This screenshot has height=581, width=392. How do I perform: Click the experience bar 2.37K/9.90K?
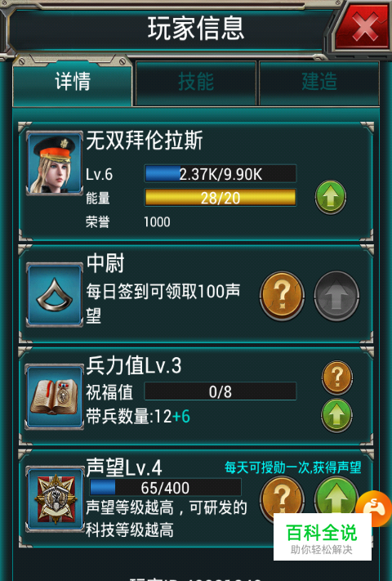coord(220,173)
